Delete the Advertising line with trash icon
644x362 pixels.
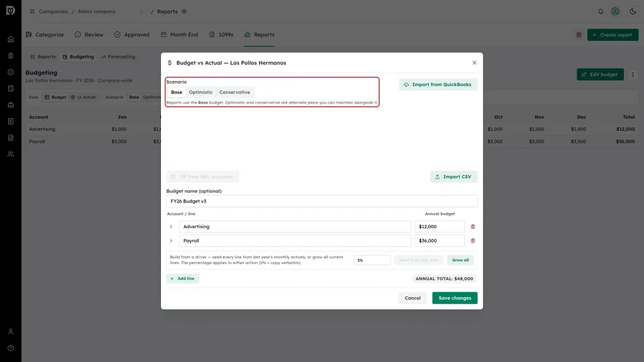pos(473,226)
